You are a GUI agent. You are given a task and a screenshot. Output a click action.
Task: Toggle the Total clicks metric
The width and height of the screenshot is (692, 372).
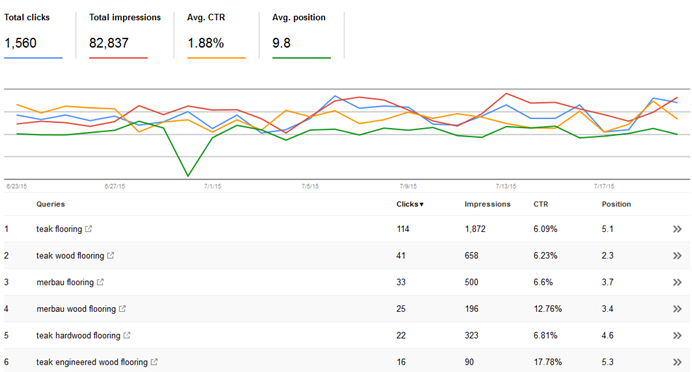[x=33, y=35]
